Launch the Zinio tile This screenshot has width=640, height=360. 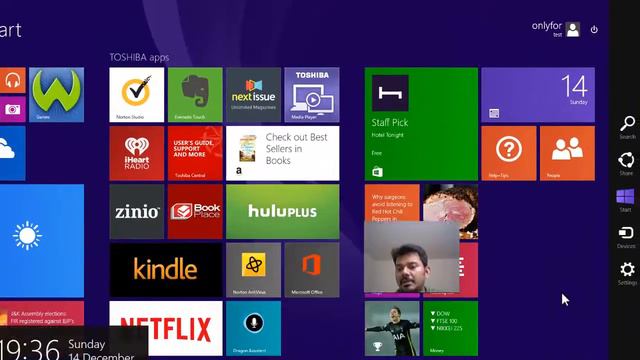click(137, 211)
